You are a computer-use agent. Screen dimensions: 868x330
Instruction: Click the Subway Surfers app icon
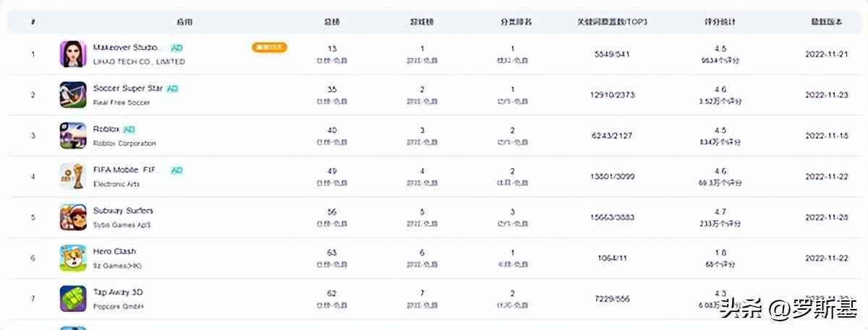click(x=73, y=217)
